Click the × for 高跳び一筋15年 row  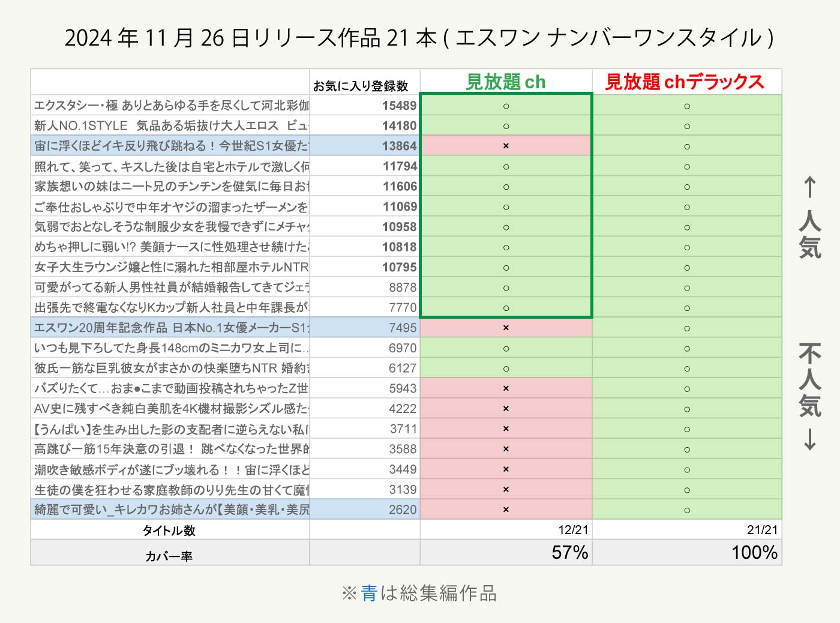pyautogui.click(x=506, y=448)
